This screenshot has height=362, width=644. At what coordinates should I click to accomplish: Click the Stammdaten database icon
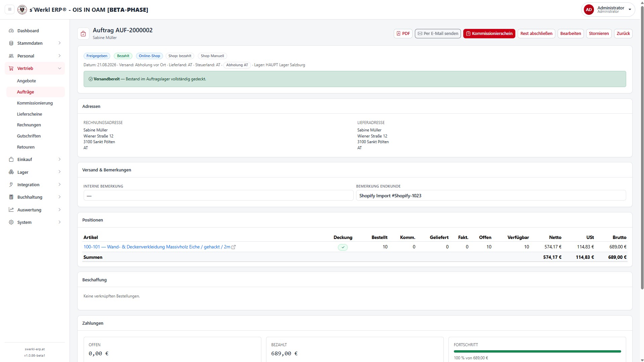click(x=11, y=43)
